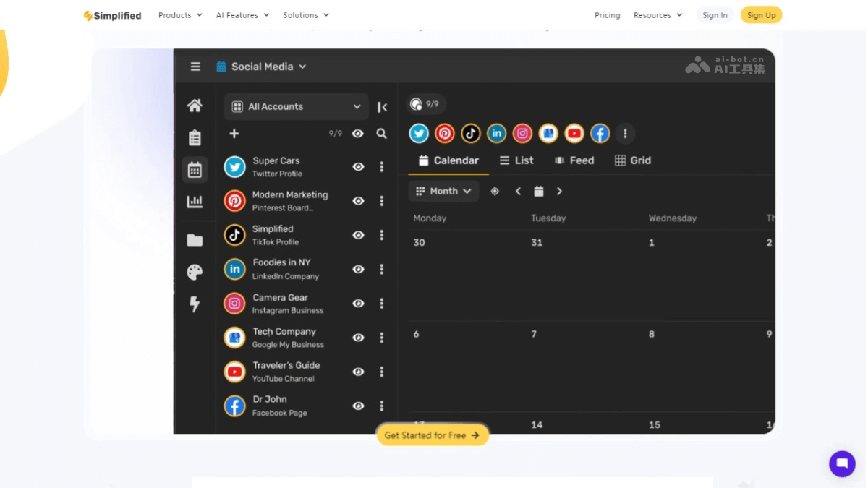
Task: Click the Get Started for Free button
Action: pos(432,435)
